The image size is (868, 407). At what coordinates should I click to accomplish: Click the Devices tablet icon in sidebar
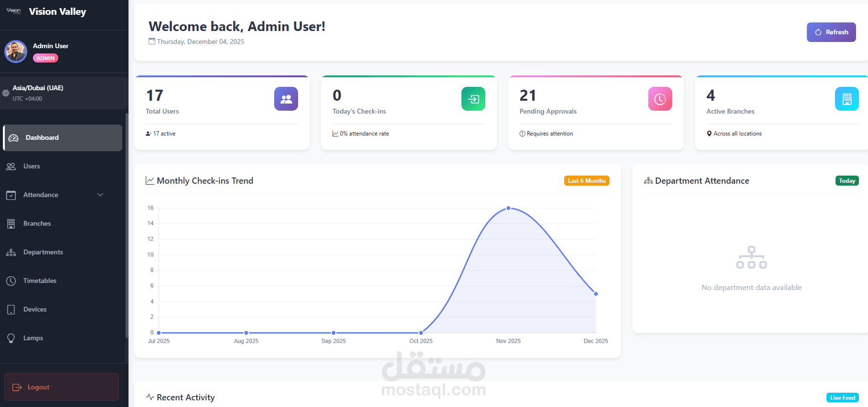pyautogui.click(x=11, y=310)
